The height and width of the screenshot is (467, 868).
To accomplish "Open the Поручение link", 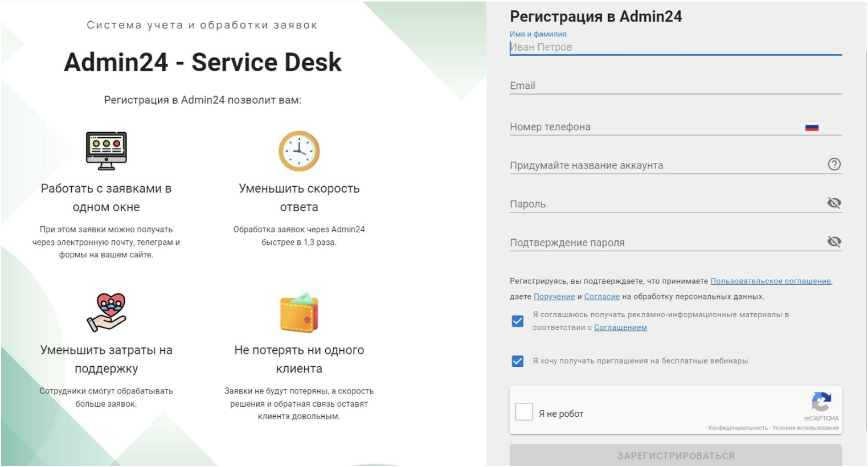I will click(x=554, y=297).
